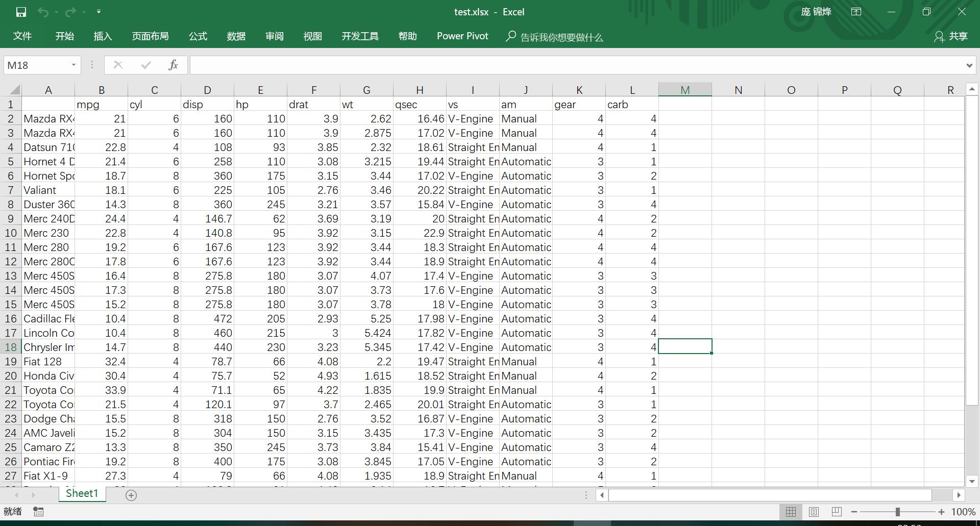Expand the formula bar

click(x=969, y=65)
